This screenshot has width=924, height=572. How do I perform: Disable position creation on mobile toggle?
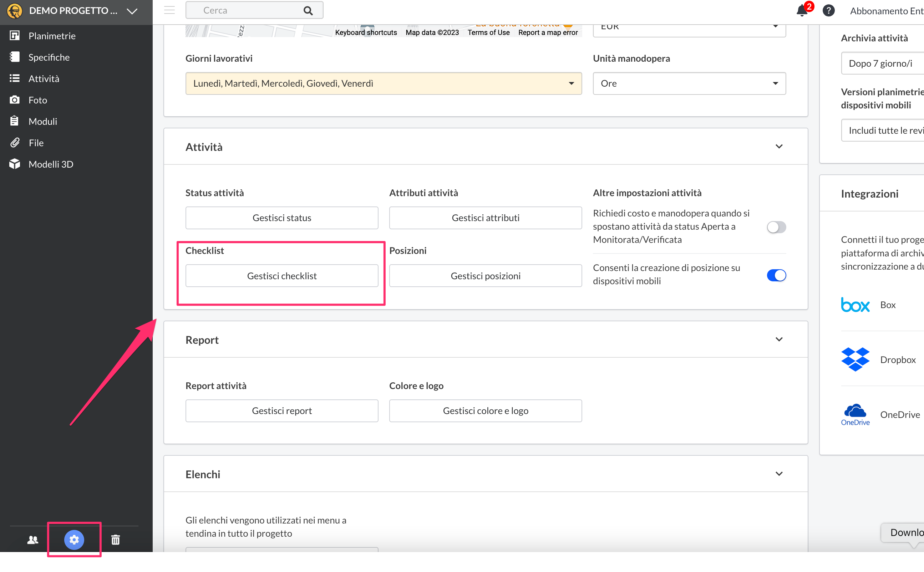(x=776, y=275)
